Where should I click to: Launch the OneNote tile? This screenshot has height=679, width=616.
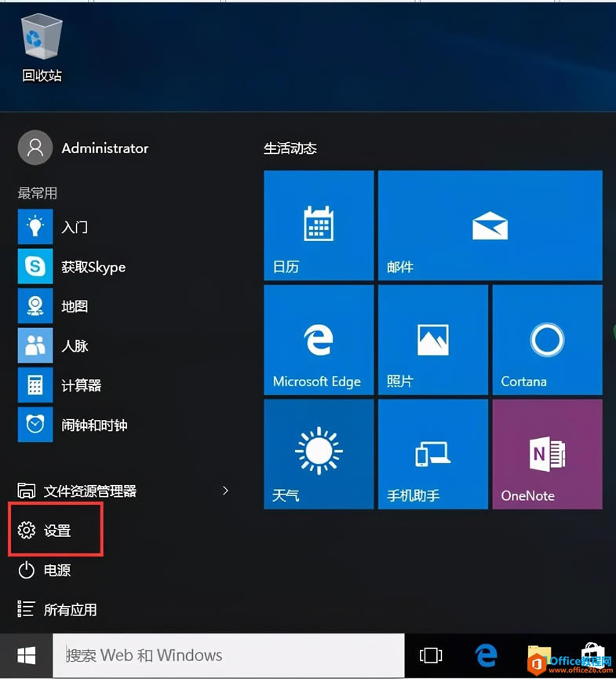click(547, 454)
